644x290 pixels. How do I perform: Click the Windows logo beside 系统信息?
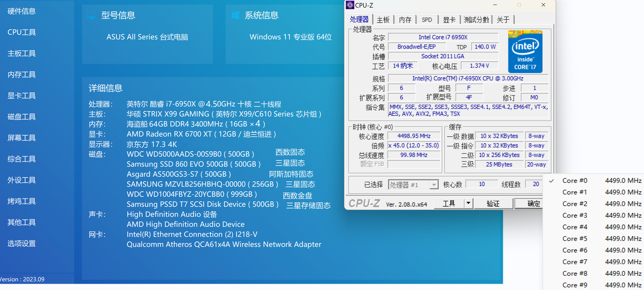235,15
